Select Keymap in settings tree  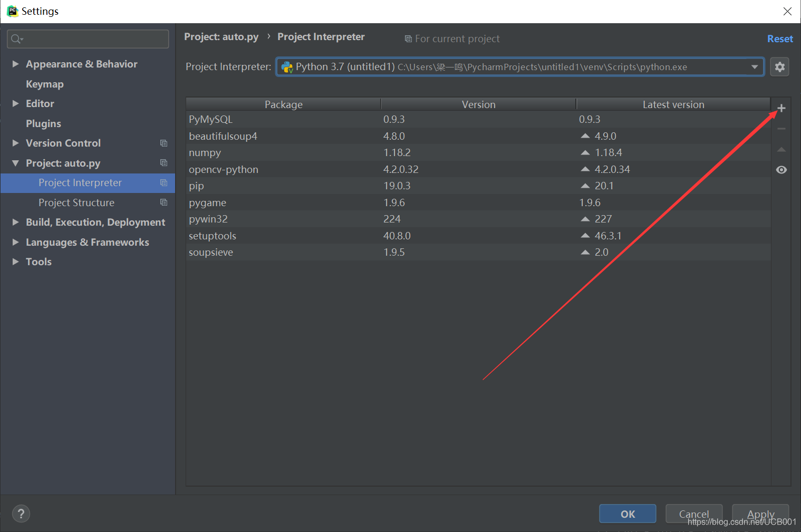[45, 84]
